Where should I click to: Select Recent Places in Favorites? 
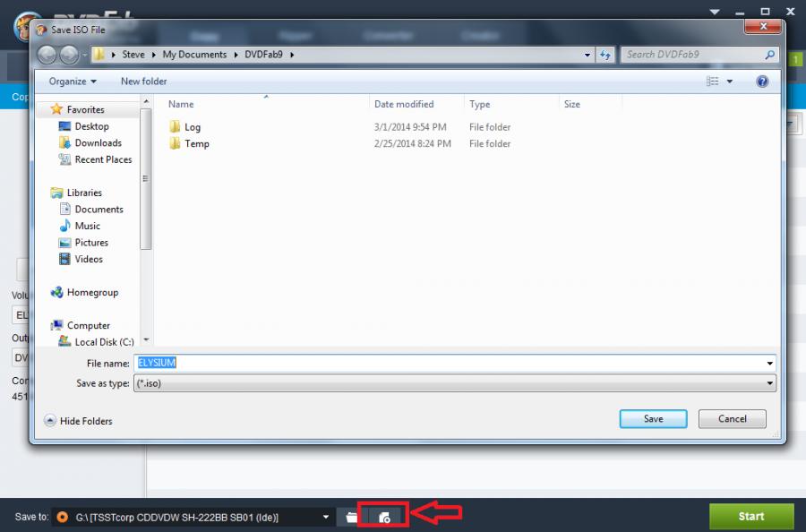pyautogui.click(x=103, y=159)
